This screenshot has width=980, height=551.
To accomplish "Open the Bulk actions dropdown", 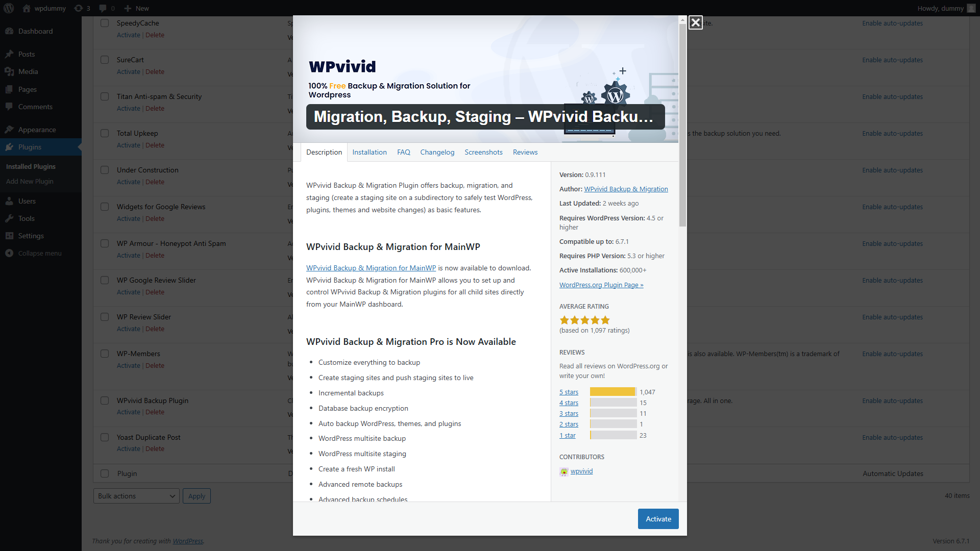I will point(136,496).
